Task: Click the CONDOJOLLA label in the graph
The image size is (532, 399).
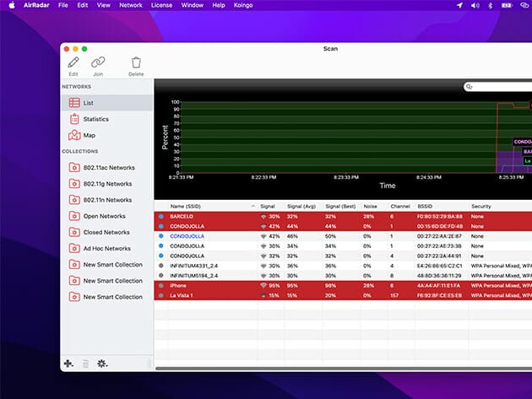Action: point(521,142)
